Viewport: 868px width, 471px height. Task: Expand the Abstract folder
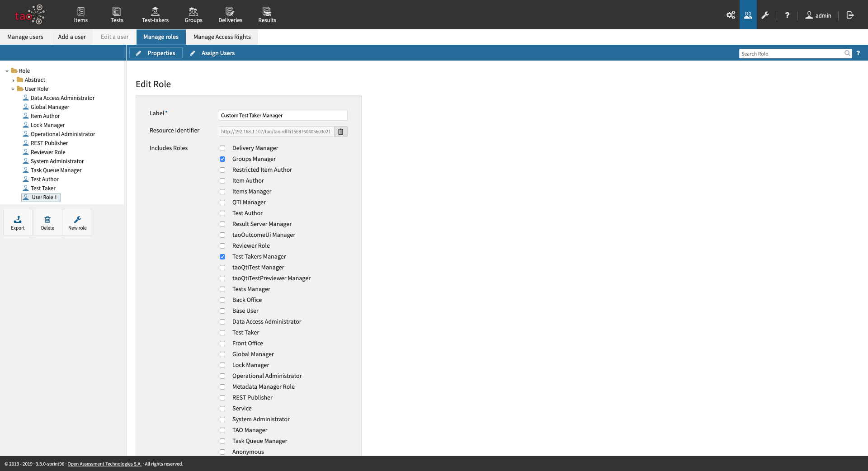[14, 80]
